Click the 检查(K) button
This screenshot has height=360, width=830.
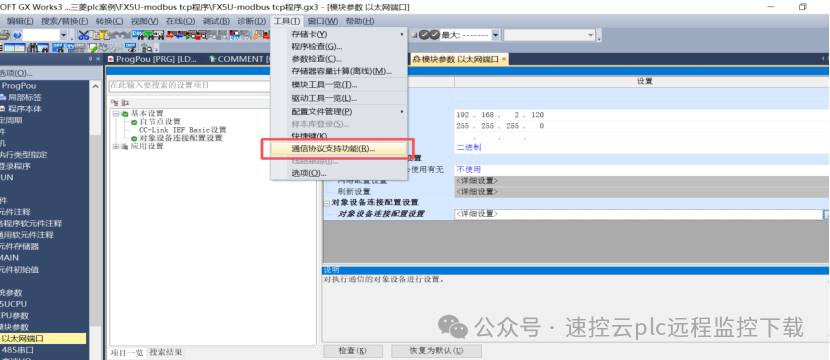tap(353, 350)
